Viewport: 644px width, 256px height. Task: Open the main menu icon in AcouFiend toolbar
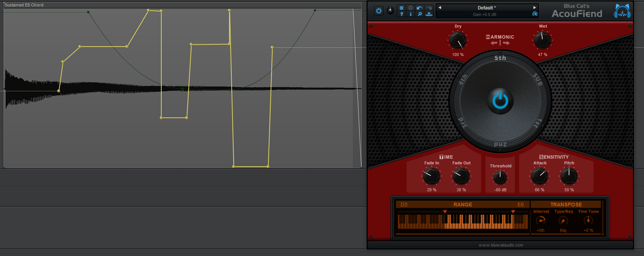tap(402, 8)
